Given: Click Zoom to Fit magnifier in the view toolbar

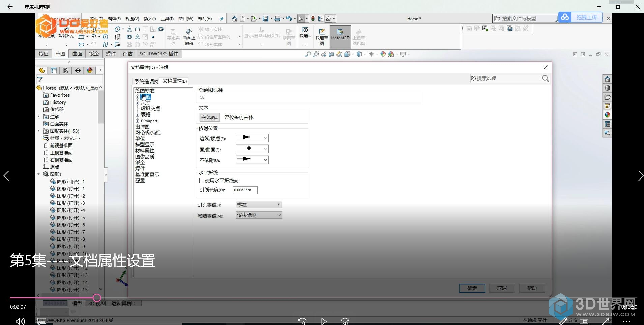Looking at the screenshot, I should coord(308,54).
